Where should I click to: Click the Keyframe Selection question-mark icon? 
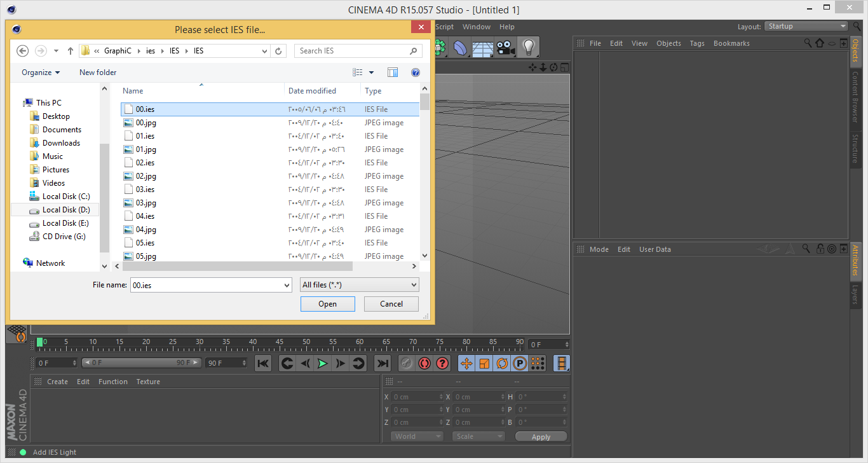pyautogui.click(x=442, y=363)
